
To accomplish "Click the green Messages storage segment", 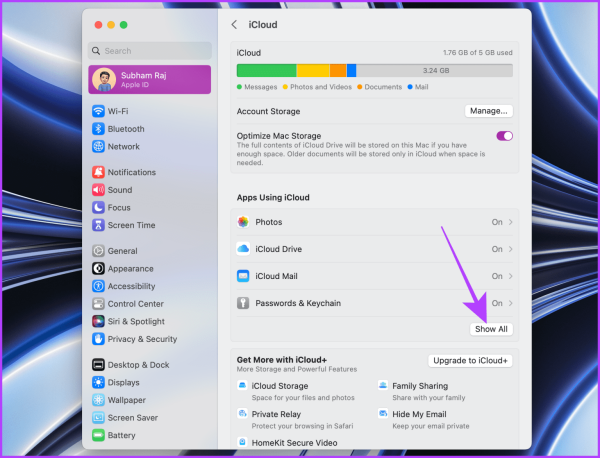I will (266, 70).
